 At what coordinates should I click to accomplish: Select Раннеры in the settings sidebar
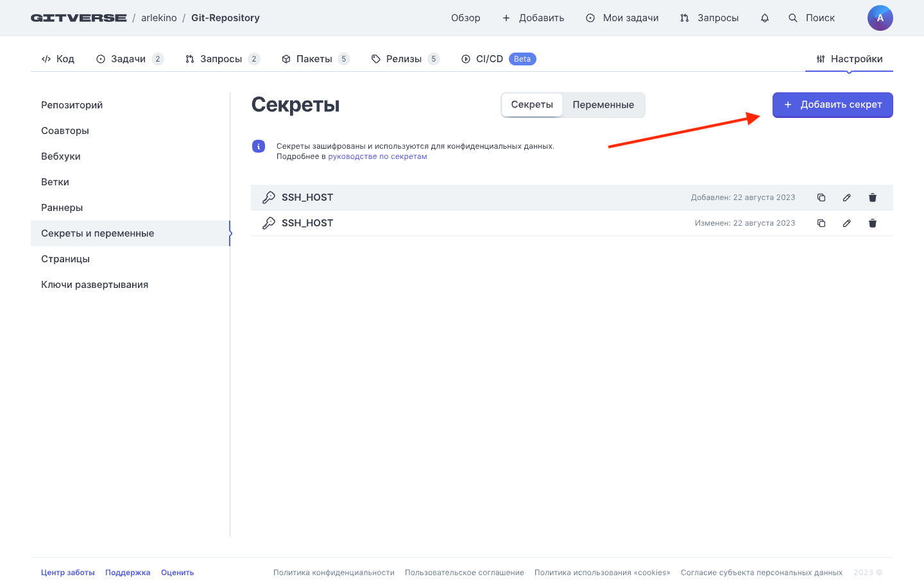[x=62, y=208]
